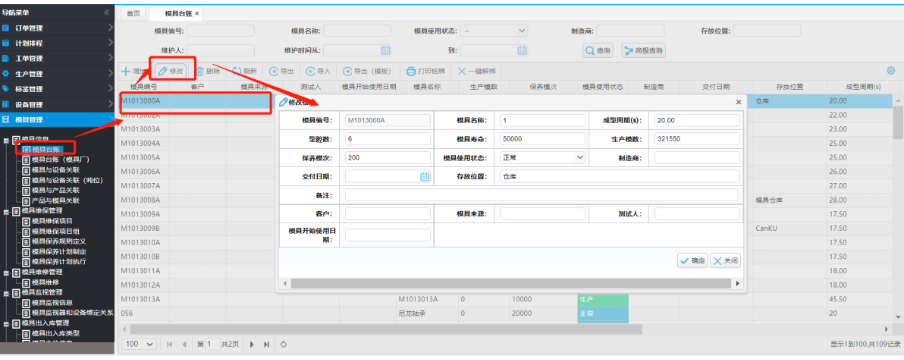
Task: Click the 修改 edit toolbar button
Action: 171,72
